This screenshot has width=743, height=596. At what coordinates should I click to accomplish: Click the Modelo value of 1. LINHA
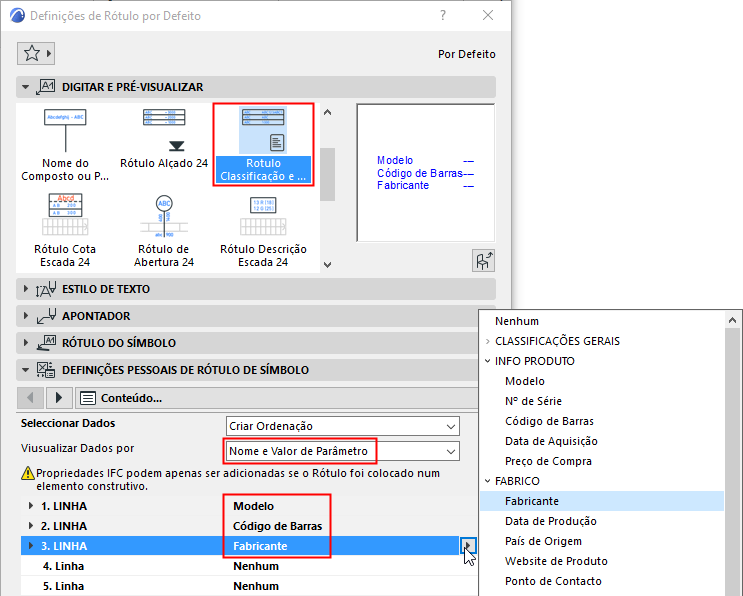tap(254, 506)
